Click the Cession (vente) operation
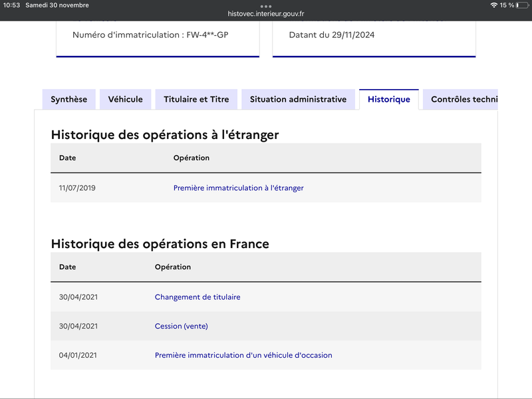 (181, 326)
